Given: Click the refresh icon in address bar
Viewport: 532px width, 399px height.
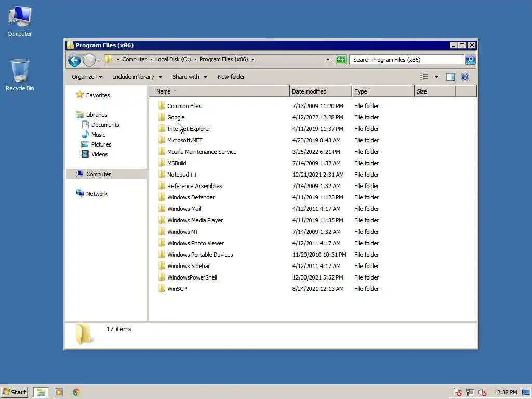Looking at the screenshot, I should 341,60.
